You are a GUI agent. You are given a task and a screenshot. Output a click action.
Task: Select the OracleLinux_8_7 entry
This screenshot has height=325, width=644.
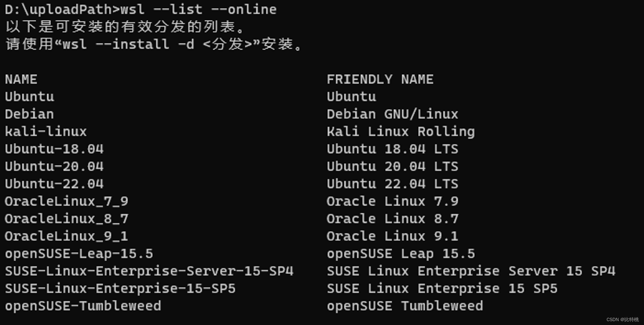tap(67, 219)
